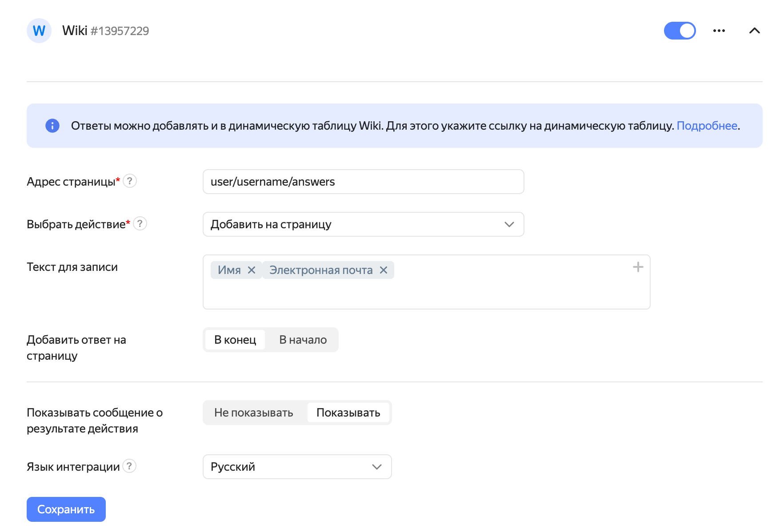Viewport: 776px width, 532px height.
Task: Open the Русский language dropdown
Action: [297, 467]
